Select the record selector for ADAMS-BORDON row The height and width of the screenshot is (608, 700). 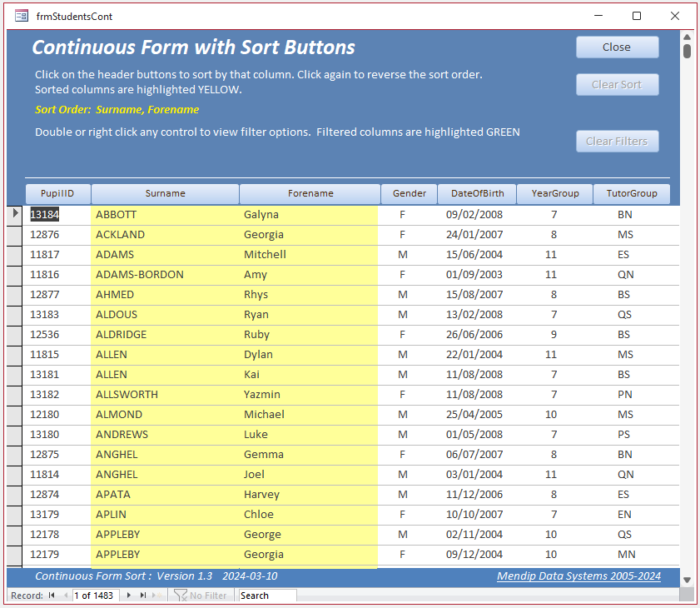[15, 274]
